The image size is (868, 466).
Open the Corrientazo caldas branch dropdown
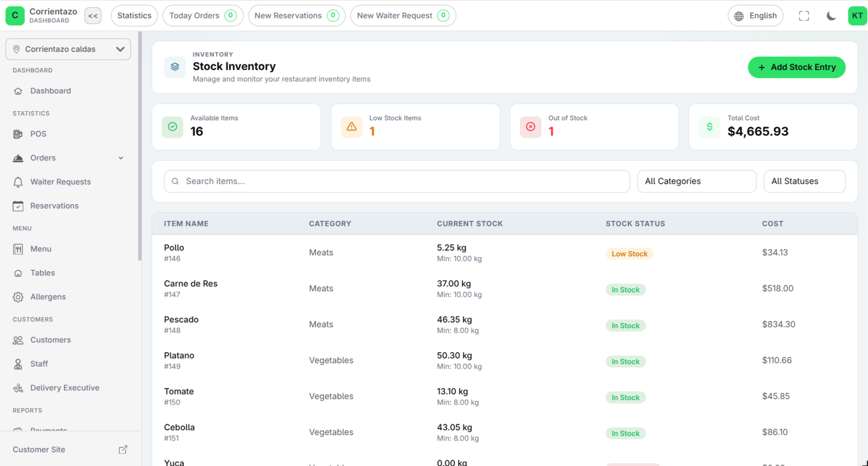click(68, 49)
